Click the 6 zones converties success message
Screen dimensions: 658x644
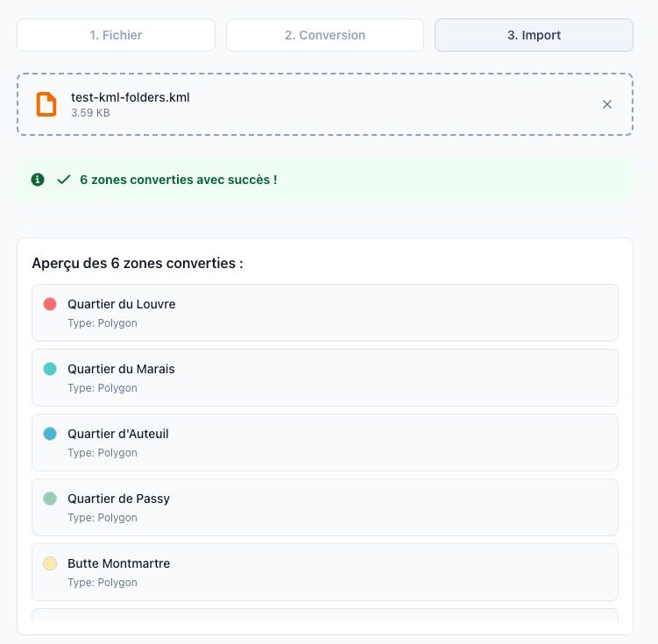pos(179,180)
